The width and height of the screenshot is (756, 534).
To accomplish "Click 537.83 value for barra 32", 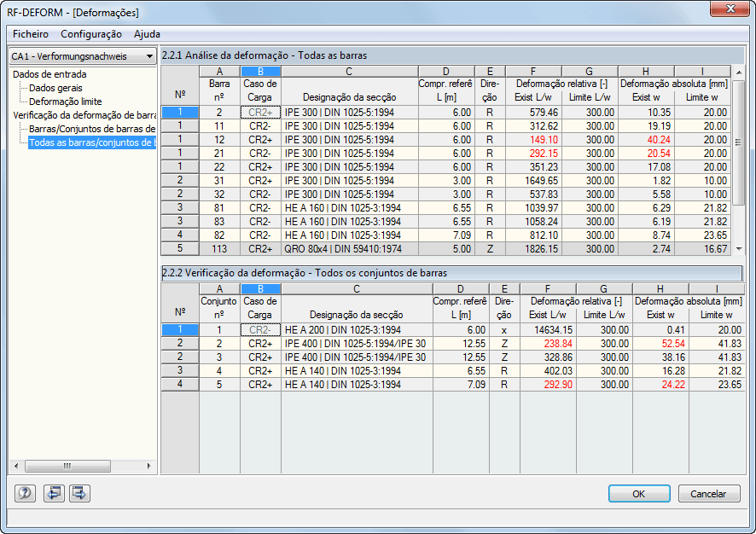I will [533, 194].
